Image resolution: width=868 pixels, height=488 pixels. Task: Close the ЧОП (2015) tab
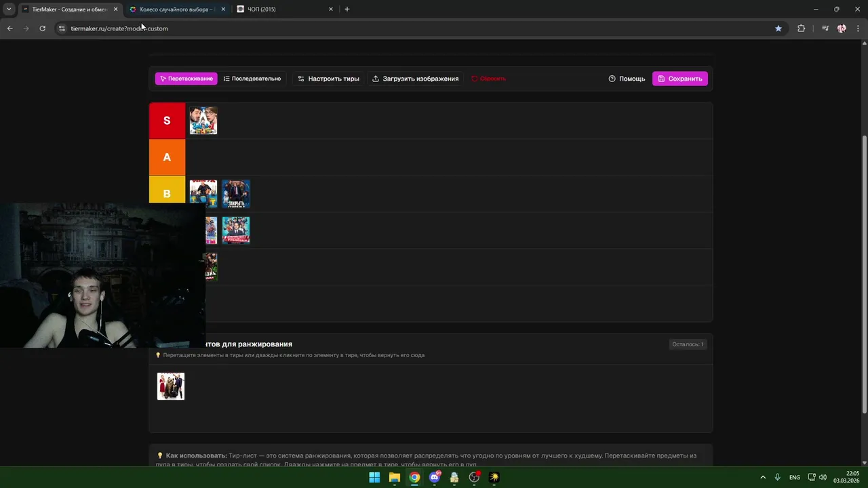(331, 9)
